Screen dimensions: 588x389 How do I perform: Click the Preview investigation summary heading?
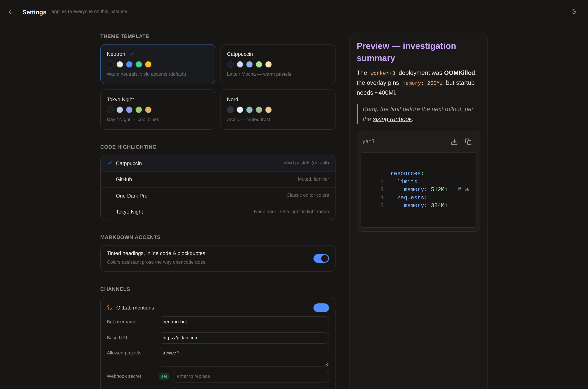[x=406, y=52]
